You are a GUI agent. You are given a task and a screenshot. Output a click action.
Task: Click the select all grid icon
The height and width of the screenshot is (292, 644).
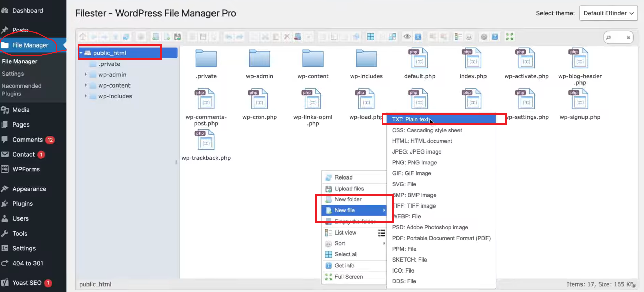371,37
